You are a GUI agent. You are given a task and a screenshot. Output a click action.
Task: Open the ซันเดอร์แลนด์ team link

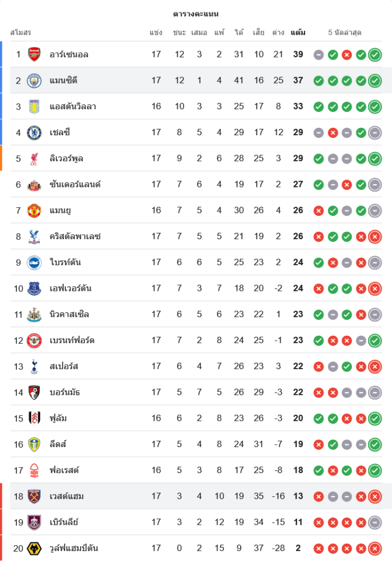point(76,185)
